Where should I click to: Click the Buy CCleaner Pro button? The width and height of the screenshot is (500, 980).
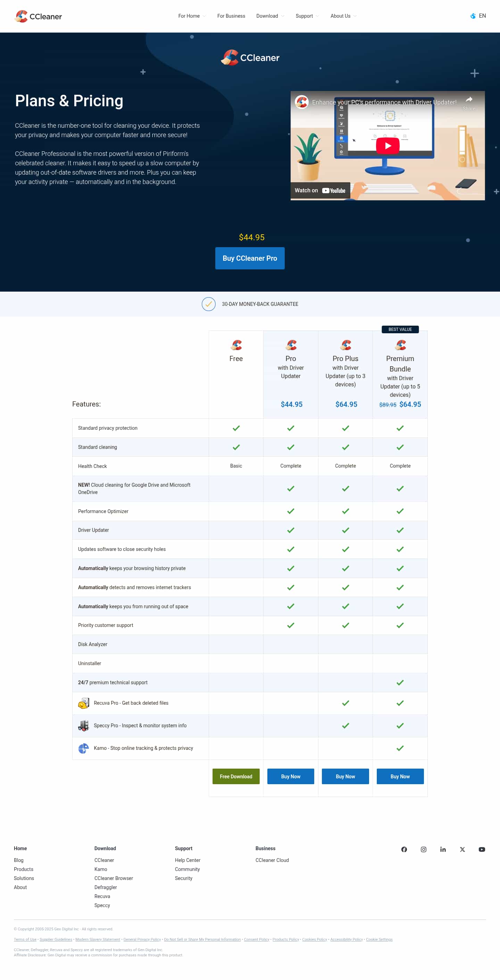[250, 258]
